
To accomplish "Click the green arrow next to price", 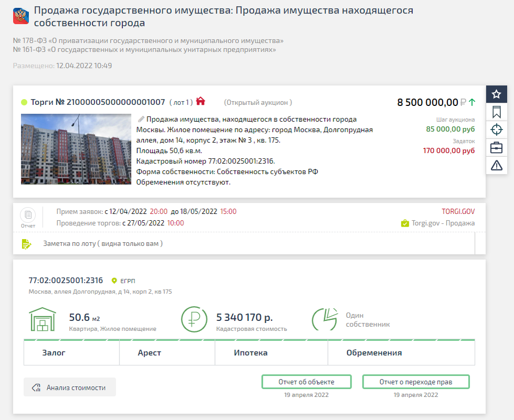I will [x=472, y=102].
